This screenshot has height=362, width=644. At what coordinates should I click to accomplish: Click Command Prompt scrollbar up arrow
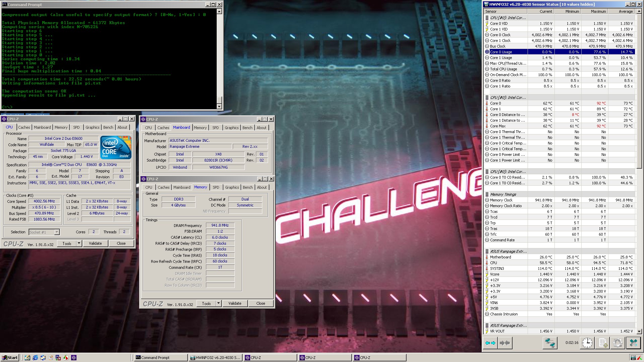[219, 11]
